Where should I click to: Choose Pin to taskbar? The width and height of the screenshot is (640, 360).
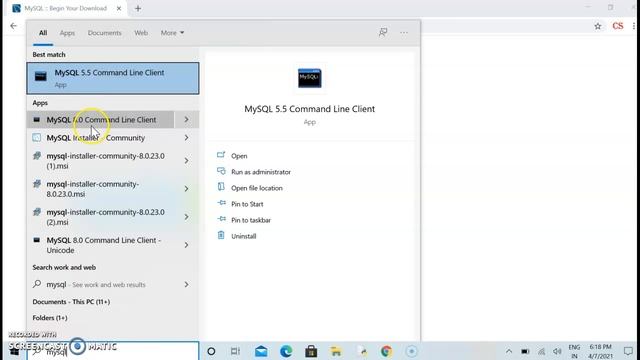point(251,220)
